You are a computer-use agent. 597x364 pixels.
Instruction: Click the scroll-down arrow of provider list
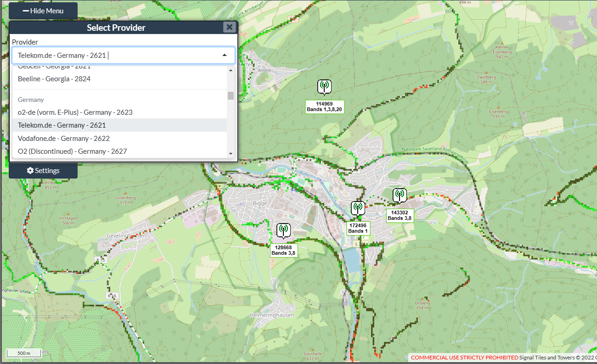coord(231,154)
